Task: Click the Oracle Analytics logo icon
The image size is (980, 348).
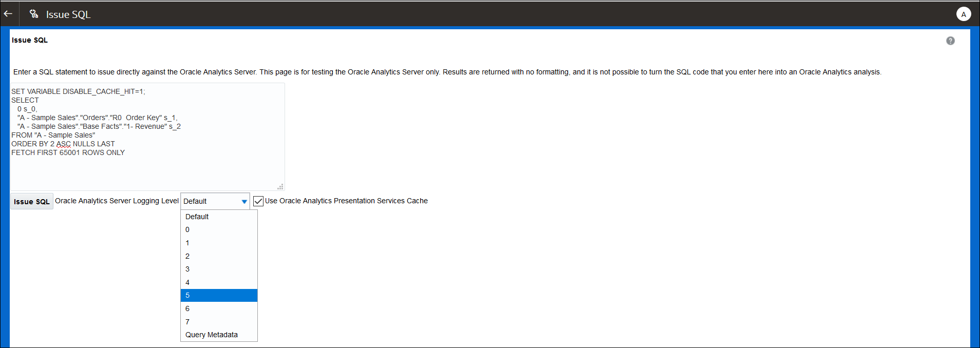Action: click(x=33, y=14)
